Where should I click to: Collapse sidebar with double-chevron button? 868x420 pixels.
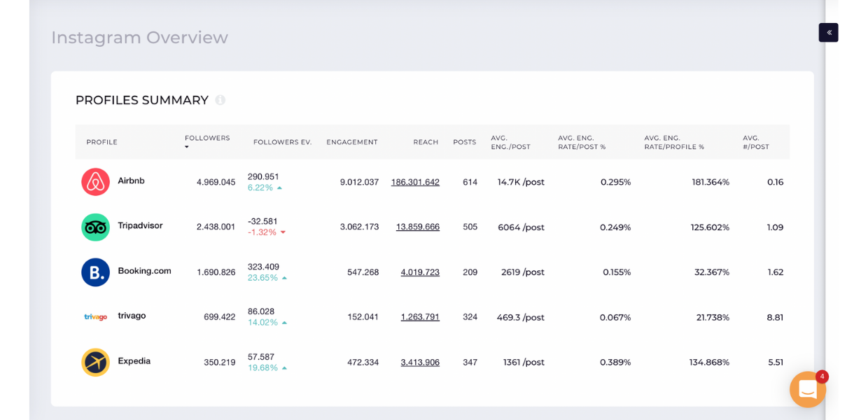[829, 32]
